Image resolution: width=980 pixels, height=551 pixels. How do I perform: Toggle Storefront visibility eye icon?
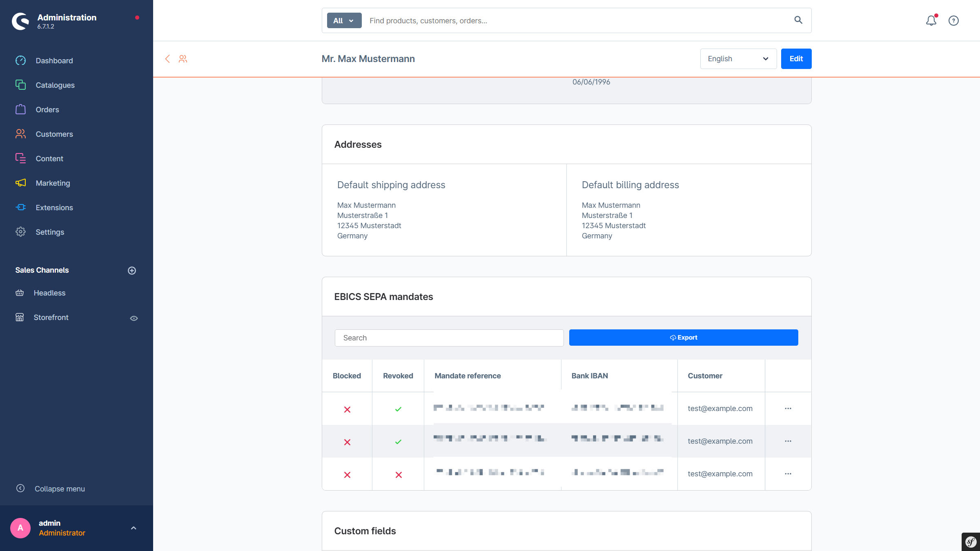coord(134,318)
